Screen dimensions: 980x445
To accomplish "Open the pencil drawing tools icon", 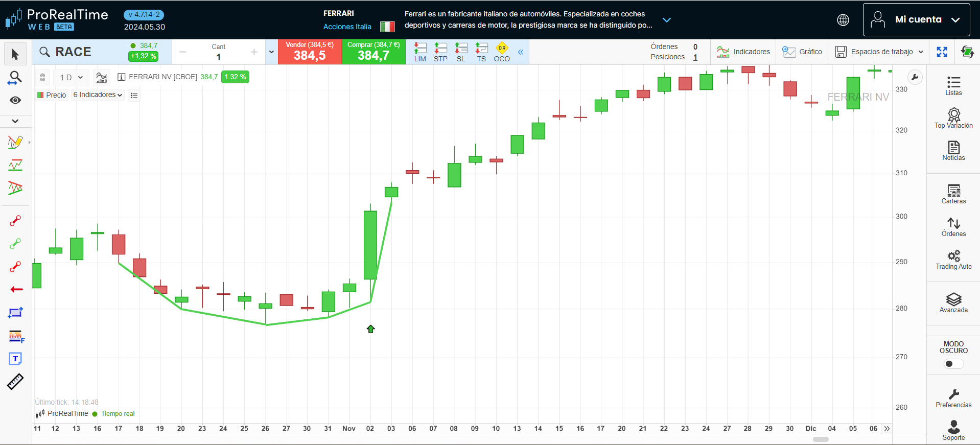I will pos(15,143).
